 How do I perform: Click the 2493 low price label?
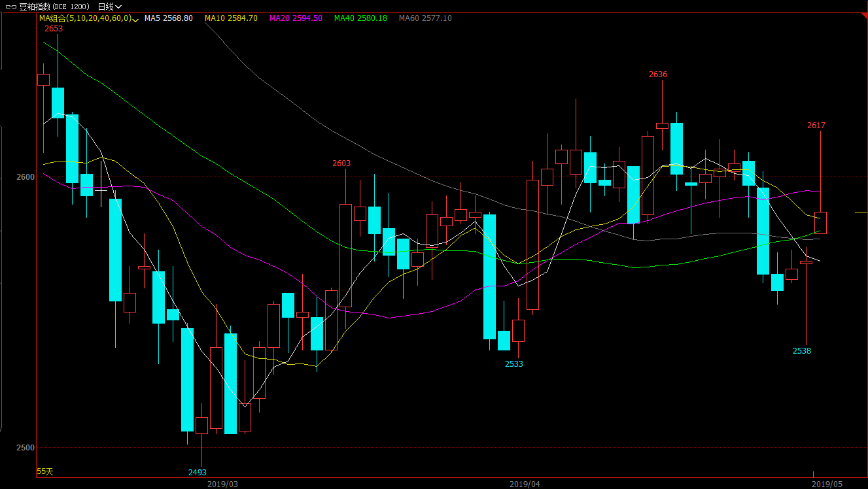[x=198, y=472]
